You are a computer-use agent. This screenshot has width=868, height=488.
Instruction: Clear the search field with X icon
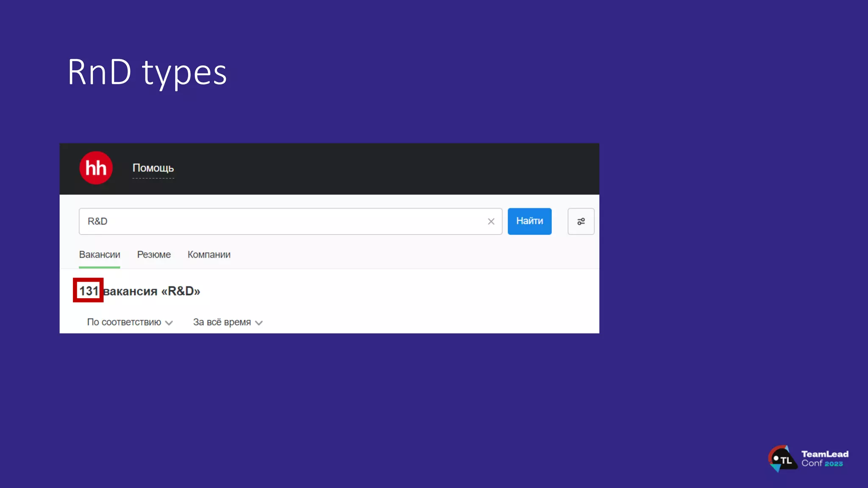(491, 221)
